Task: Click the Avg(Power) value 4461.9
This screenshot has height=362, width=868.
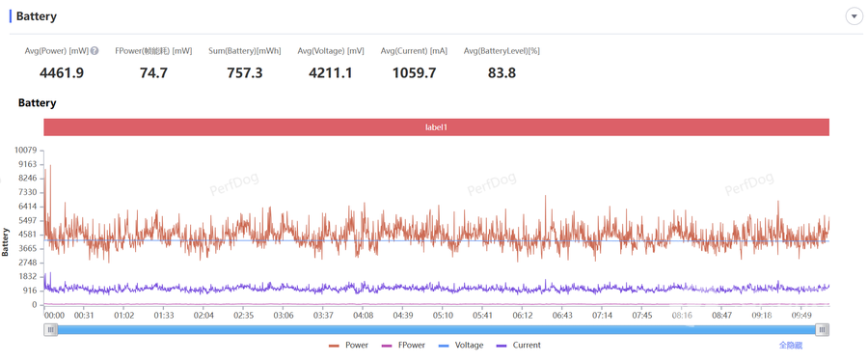Action: tap(62, 72)
